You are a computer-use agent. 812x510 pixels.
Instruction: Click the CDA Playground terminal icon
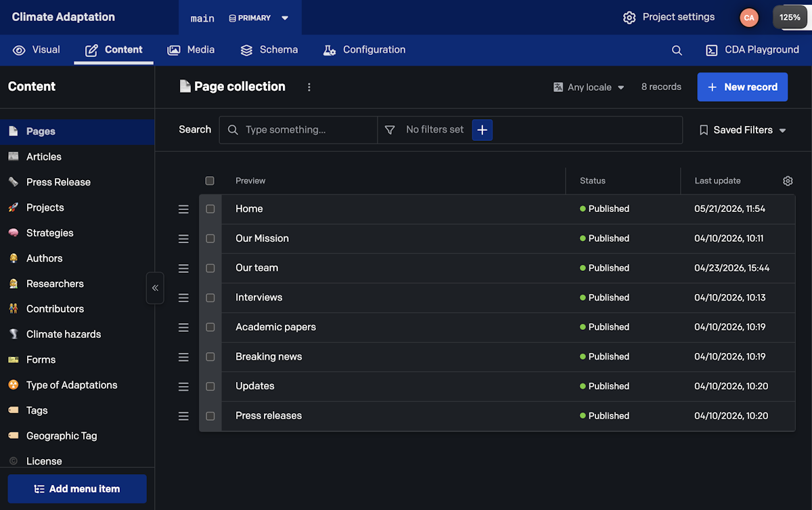[x=711, y=50]
